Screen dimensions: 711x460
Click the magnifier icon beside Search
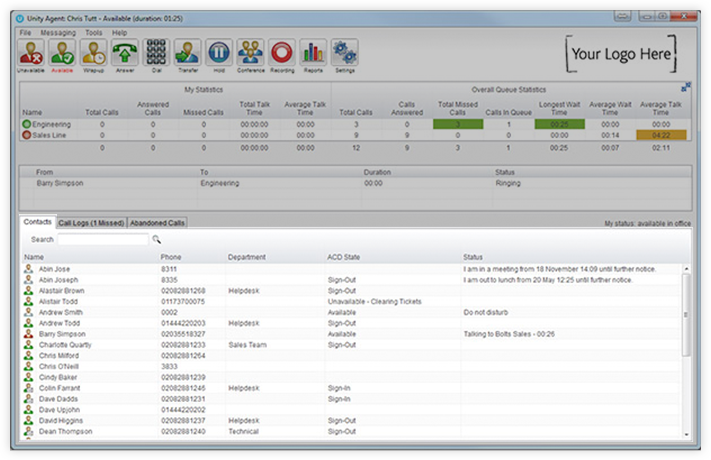[156, 240]
